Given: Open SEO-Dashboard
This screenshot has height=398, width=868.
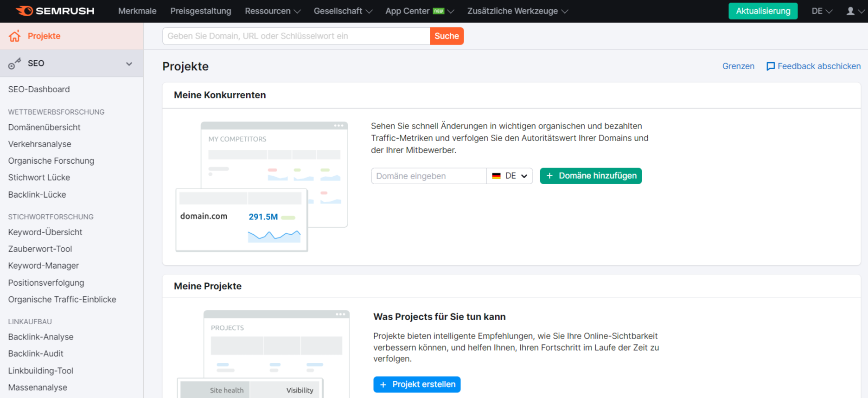Looking at the screenshot, I should point(39,90).
